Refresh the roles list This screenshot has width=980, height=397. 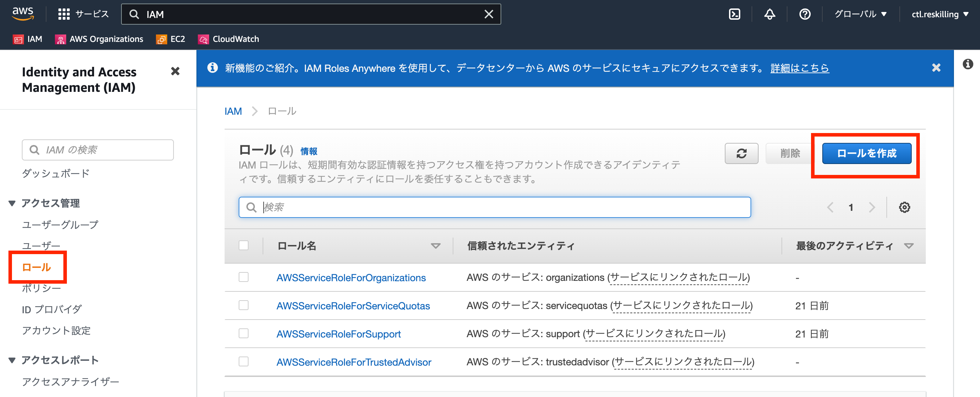pyautogui.click(x=741, y=153)
